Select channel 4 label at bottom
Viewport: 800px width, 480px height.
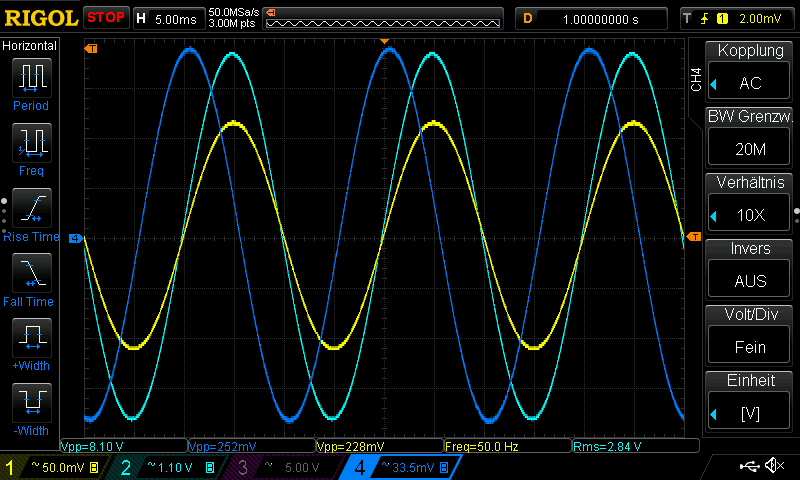coord(359,468)
